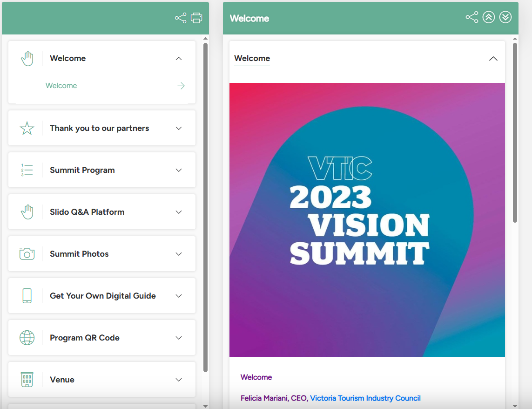Expand the Summit Program section
The height and width of the screenshot is (409, 532).
pos(179,170)
